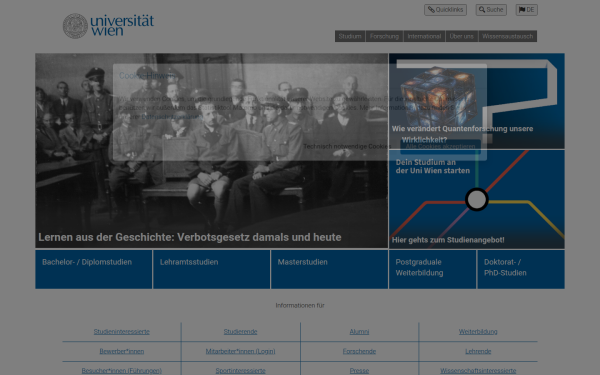Open the Studierende link
The image size is (600, 375).
click(x=240, y=332)
